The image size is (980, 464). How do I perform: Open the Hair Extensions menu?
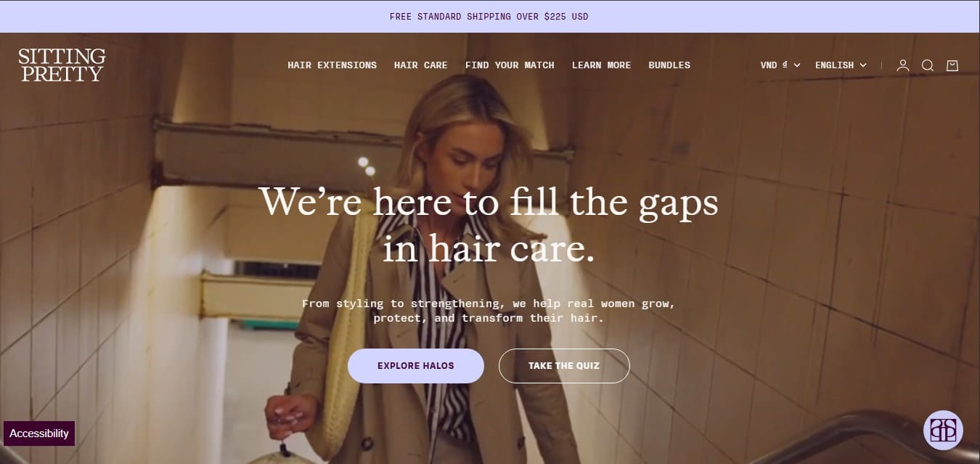click(332, 65)
